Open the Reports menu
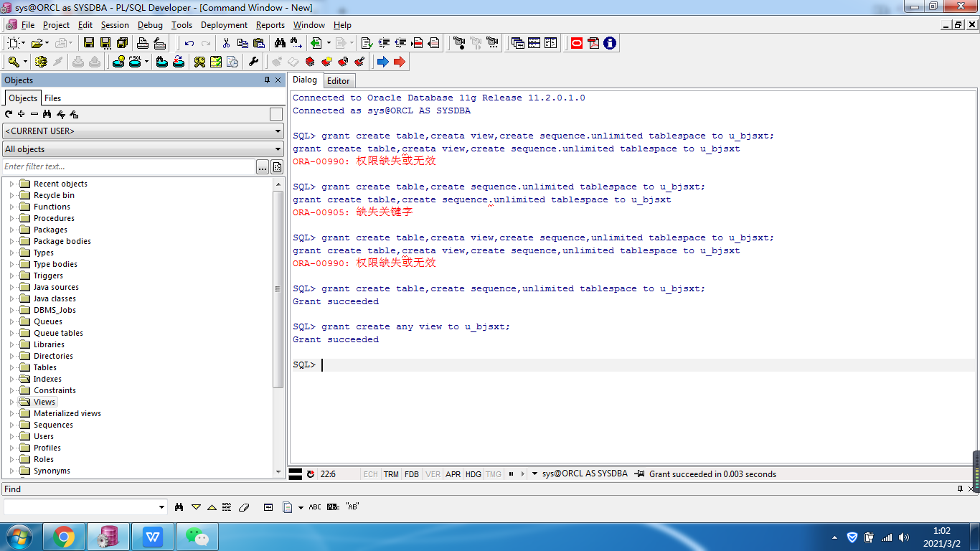The height and width of the screenshot is (551, 980). tap(270, 25)
